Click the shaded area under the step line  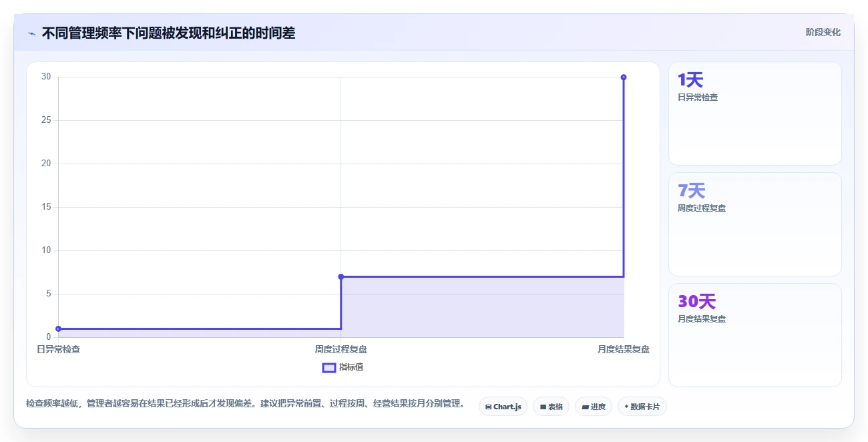(x=482, y=307)
